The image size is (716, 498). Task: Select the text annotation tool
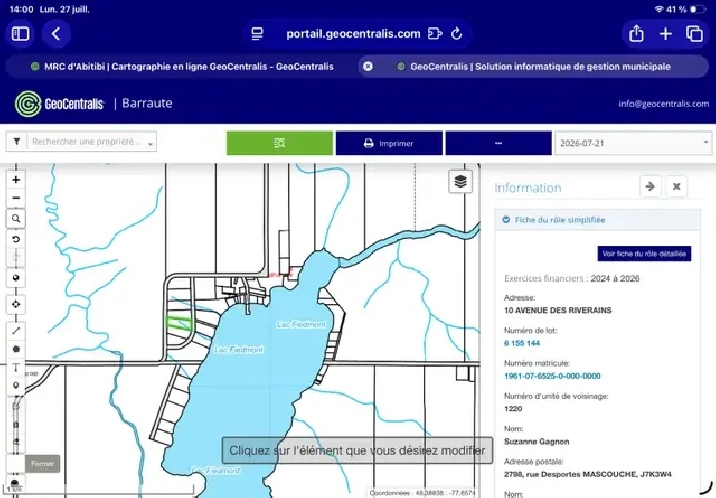(16, 367)
